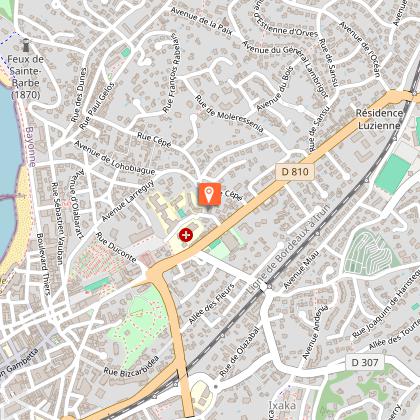Click the Rue Sébastien Vauban label

(x=58, y=223)
